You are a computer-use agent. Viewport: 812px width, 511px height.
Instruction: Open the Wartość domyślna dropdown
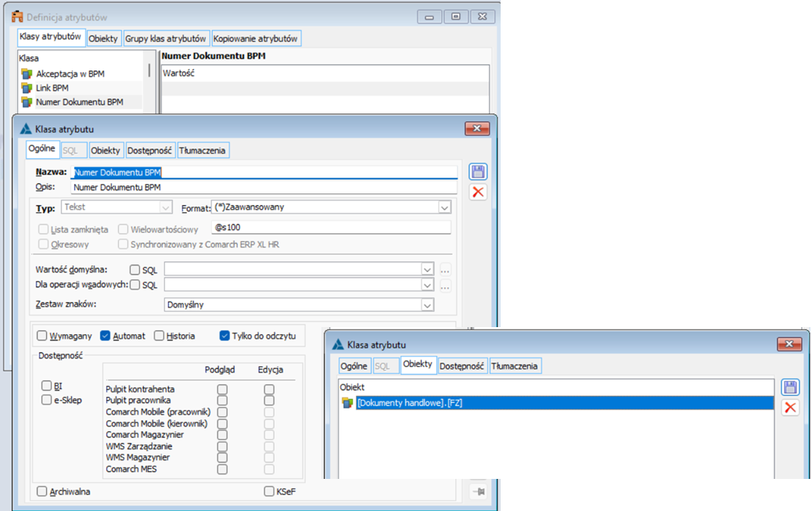pyautogui.click(x=427, y=270)
